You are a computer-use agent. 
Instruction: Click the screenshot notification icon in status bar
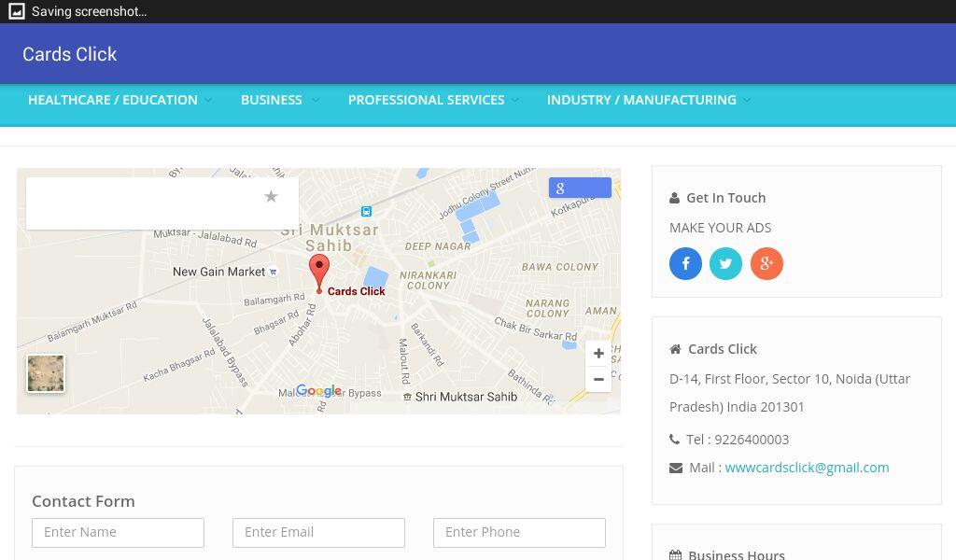click(17, 11)
